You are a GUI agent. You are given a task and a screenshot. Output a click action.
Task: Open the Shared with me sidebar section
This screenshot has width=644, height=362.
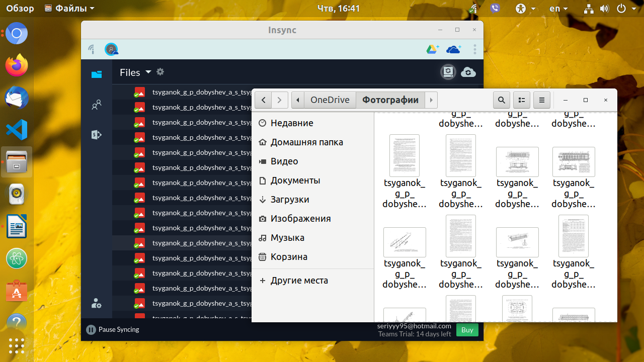coord(97,105)
